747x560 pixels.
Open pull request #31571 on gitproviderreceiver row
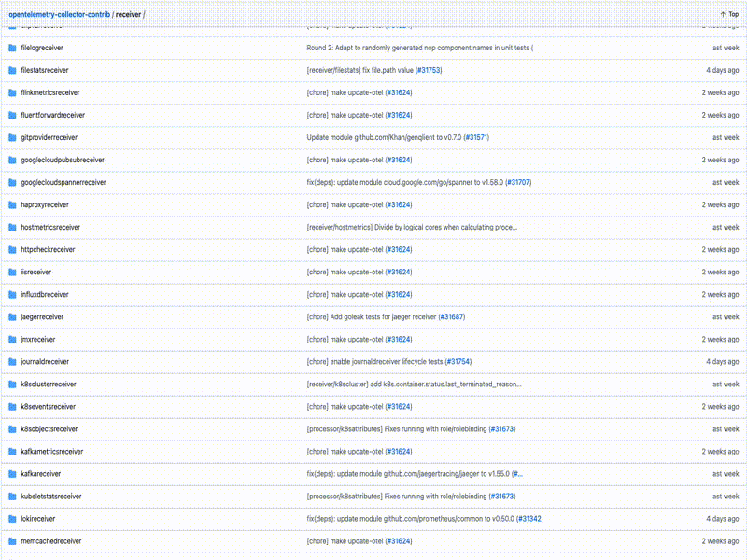point(475,137)
